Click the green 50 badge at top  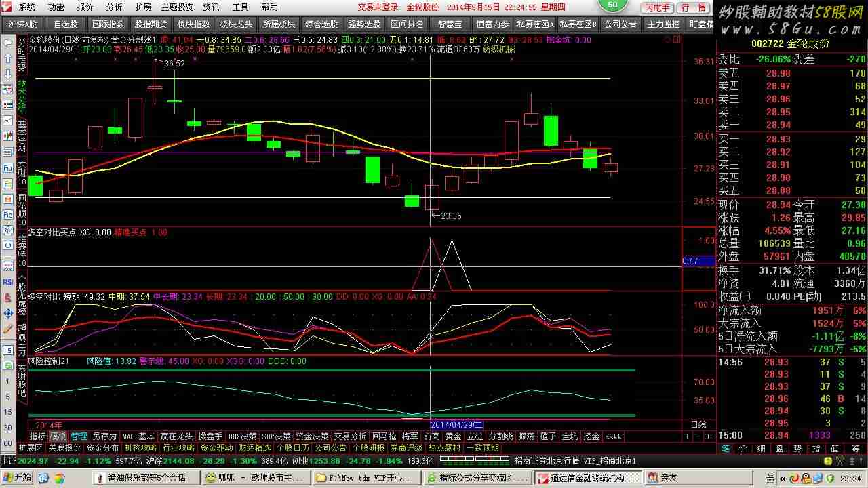(x=613, y=5)
